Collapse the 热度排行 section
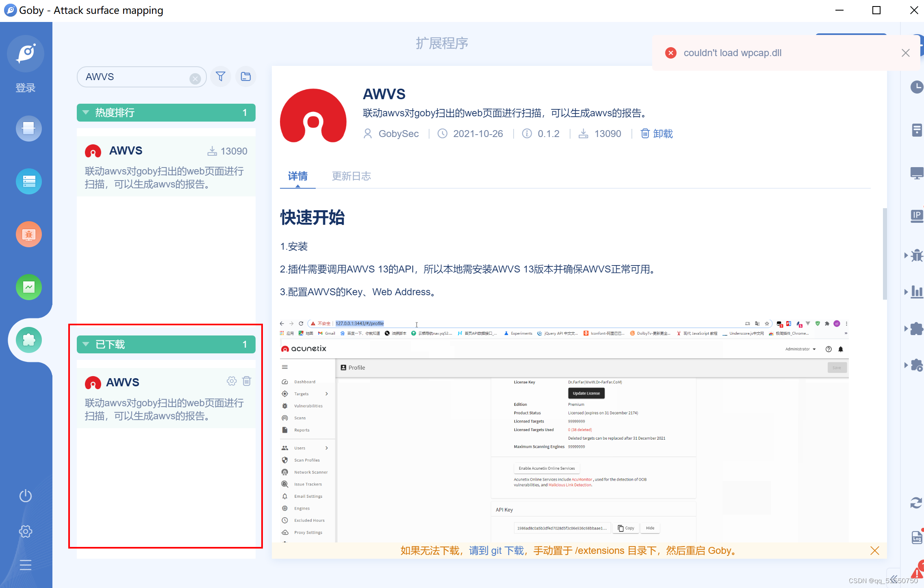 [x=86, y=113]
